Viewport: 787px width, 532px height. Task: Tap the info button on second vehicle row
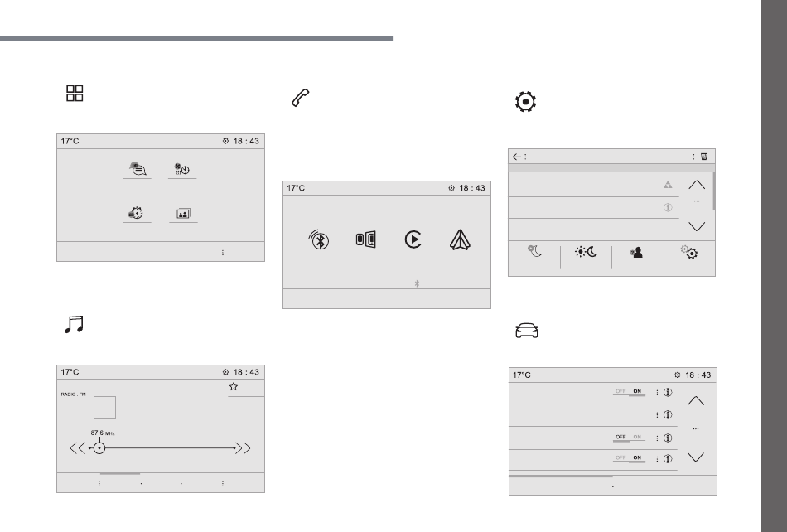point(668,414)
